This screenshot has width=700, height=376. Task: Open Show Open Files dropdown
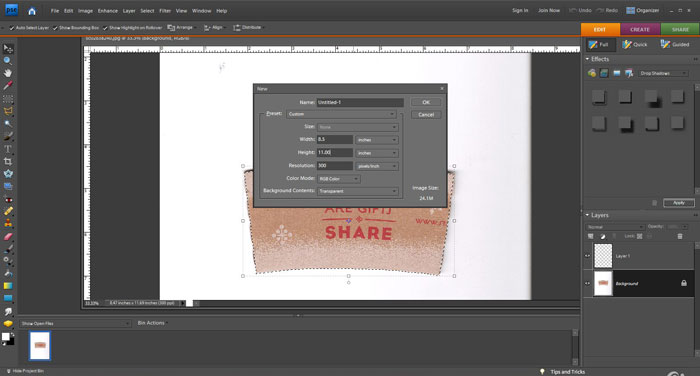75,323
